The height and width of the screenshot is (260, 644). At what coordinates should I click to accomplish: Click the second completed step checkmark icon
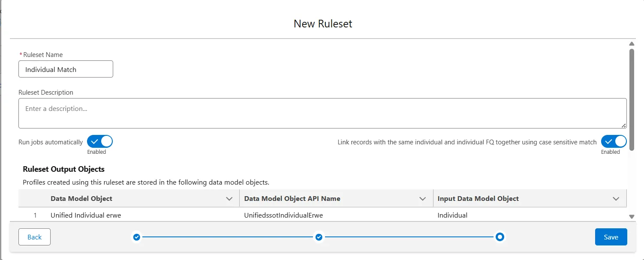point(319,237)
